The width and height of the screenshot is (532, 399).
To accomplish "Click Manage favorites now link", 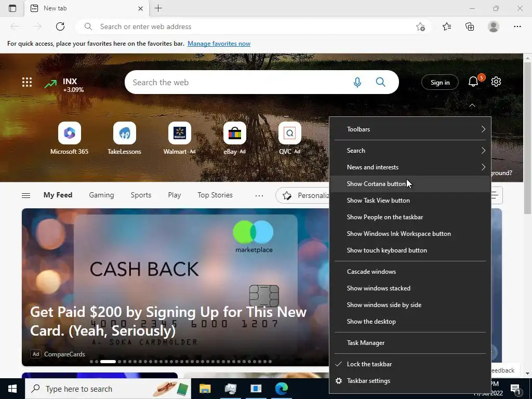I will (x=219, y=44).
